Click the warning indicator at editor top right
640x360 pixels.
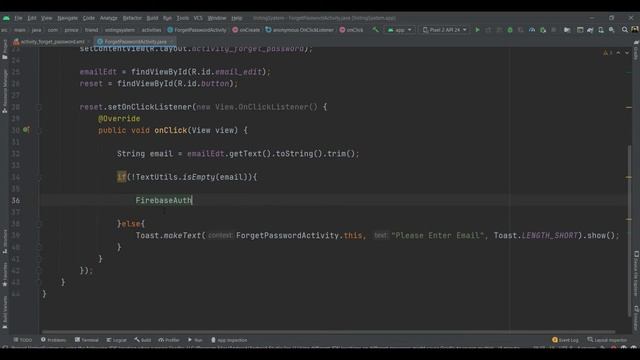tap(607, 53)
